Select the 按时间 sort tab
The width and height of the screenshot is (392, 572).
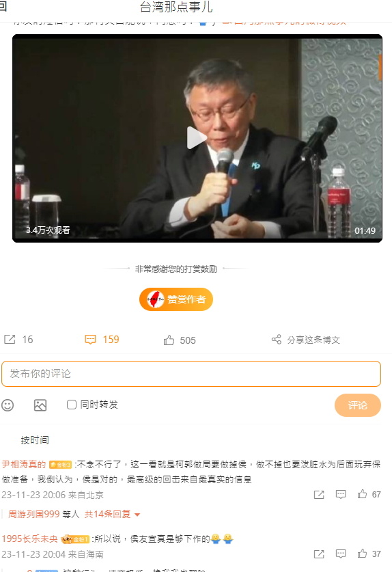click(x=35, y=440)
